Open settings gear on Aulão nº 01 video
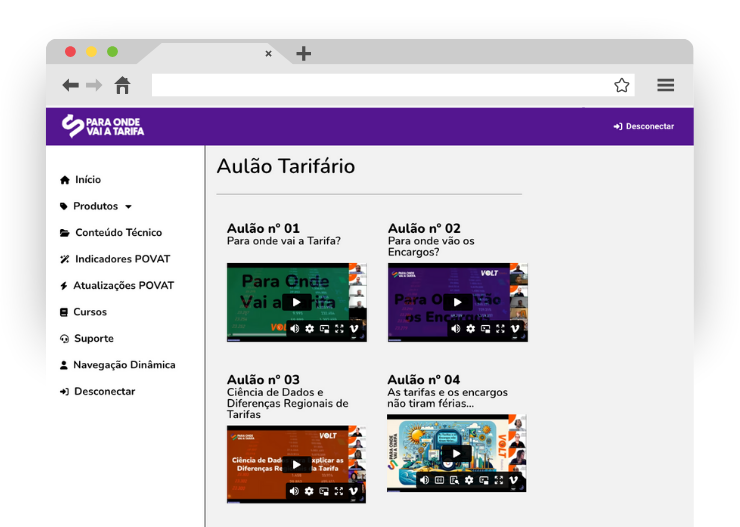 (309, 328)
